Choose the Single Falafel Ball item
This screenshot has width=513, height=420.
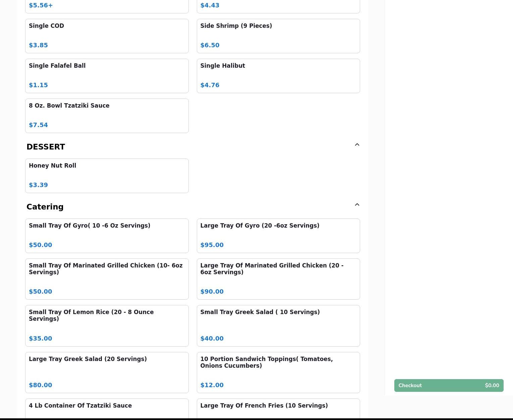107,76
